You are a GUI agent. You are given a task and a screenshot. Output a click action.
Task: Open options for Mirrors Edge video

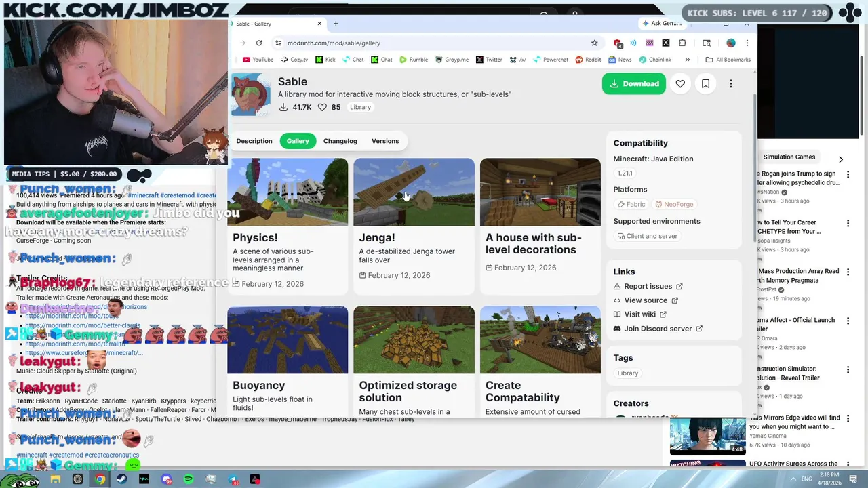tap(848, 419)
